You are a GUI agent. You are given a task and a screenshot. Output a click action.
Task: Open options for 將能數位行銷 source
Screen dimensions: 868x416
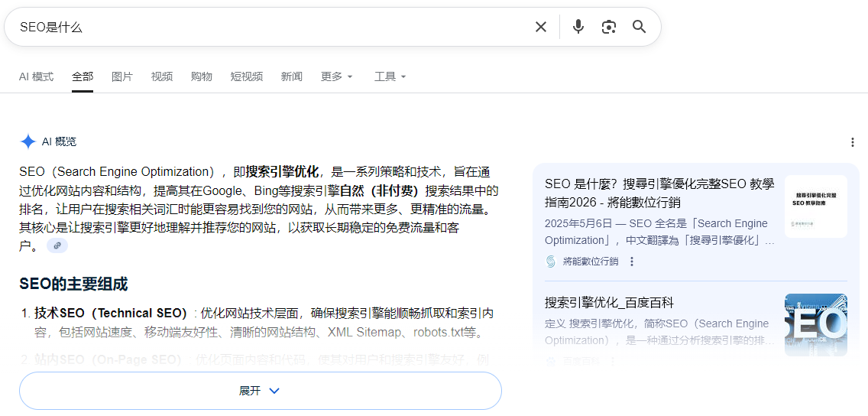click(632, 262)
